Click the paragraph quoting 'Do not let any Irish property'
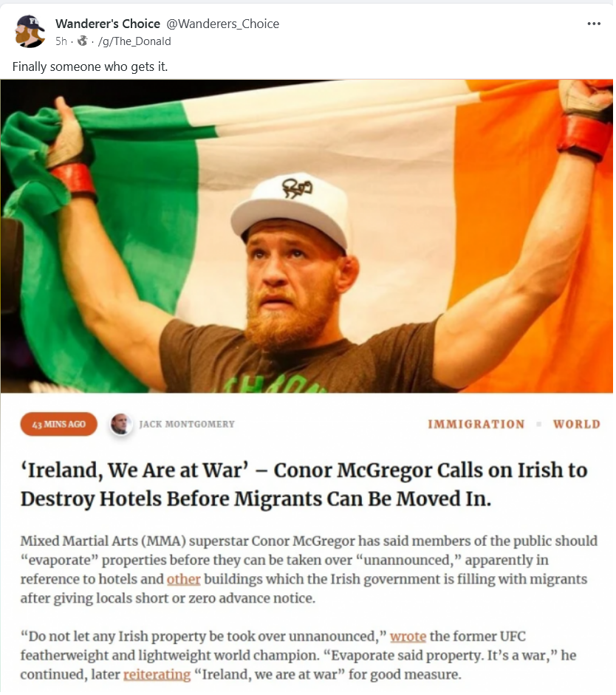The image size is (616, 695). click(x=298, y=656)
